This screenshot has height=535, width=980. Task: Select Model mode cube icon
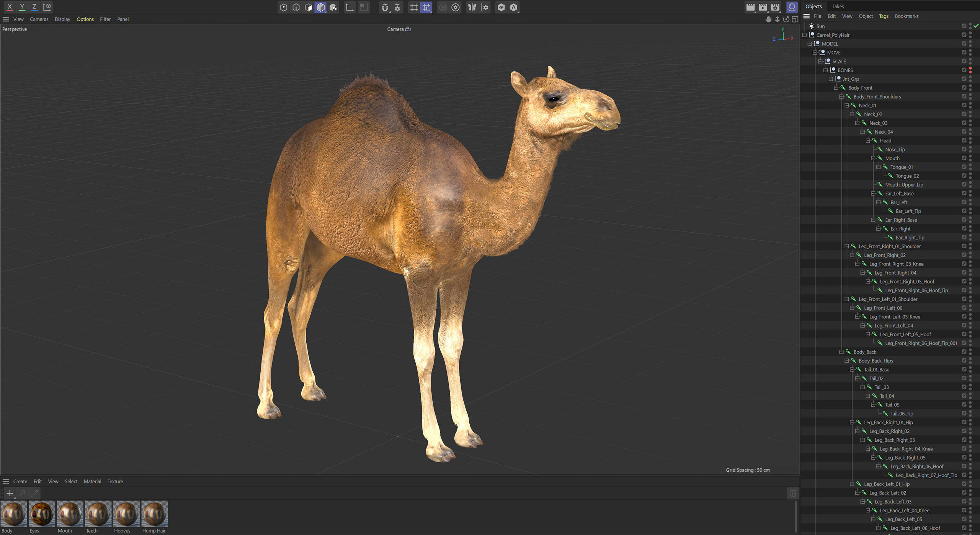(x=321, y=7)
